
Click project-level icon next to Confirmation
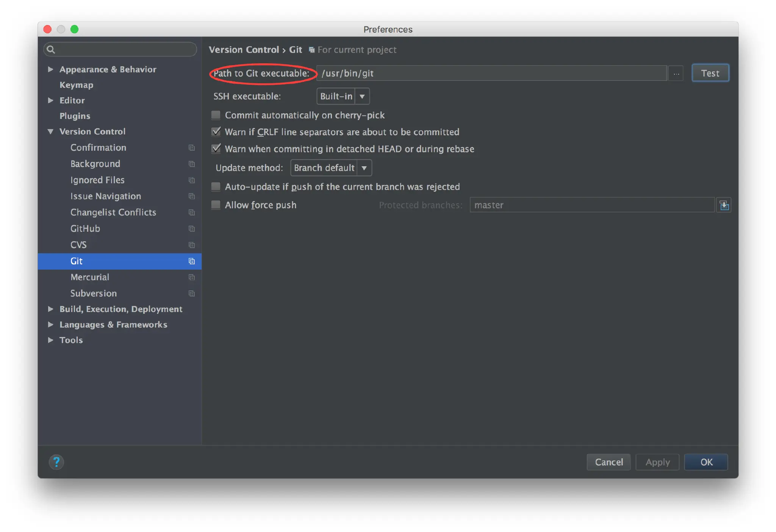tap(192, 148)
